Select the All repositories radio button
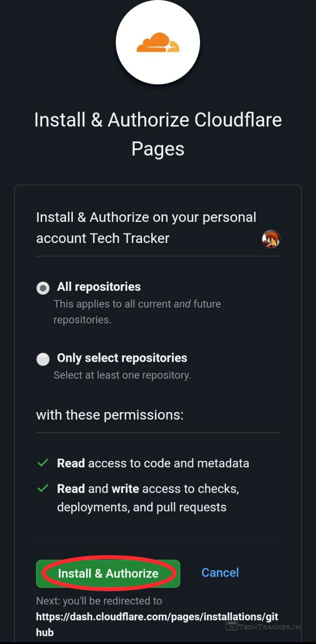This screenshot has width=316, height=644. (43, 288)
